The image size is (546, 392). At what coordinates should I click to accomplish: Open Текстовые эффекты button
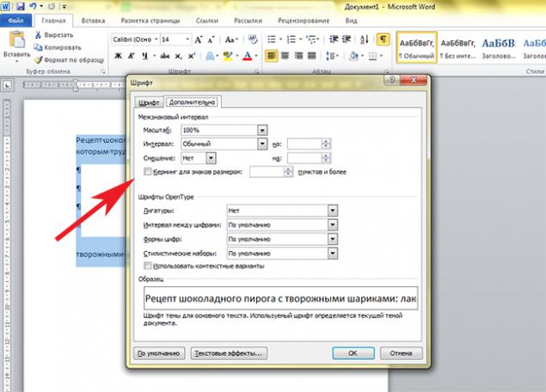point(229,353)
